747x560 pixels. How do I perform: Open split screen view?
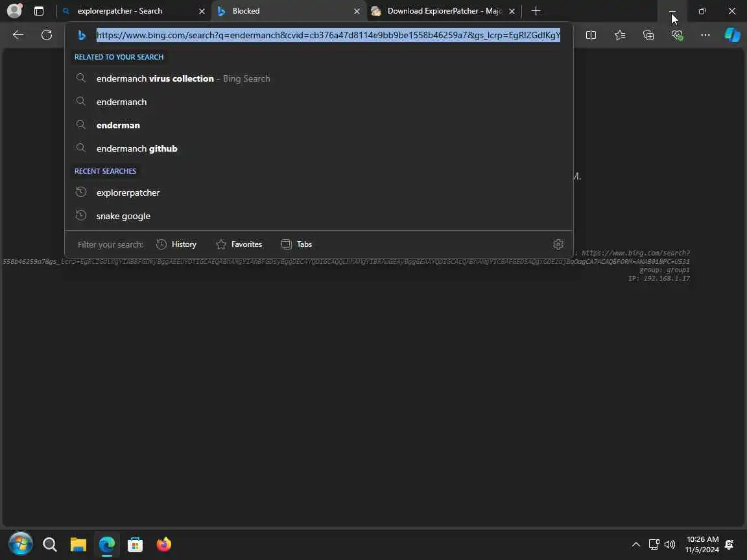coord(591,35)
